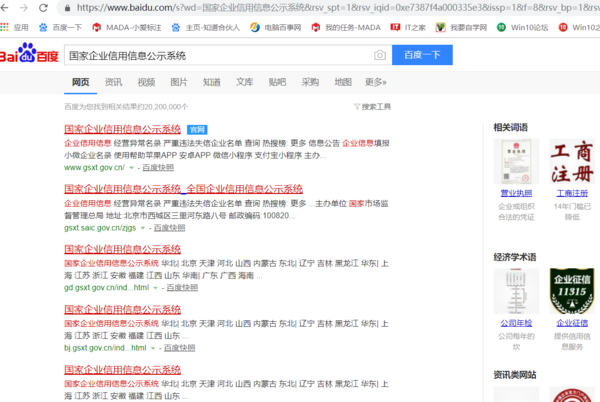Click the browser forward arrow
Image resolution: width=600 pixels, height=402 pixels.
coord(24,8)
